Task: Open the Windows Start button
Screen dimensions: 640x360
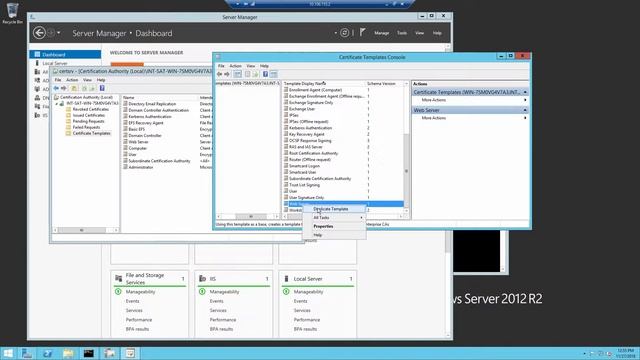Action: pos(8,353)
